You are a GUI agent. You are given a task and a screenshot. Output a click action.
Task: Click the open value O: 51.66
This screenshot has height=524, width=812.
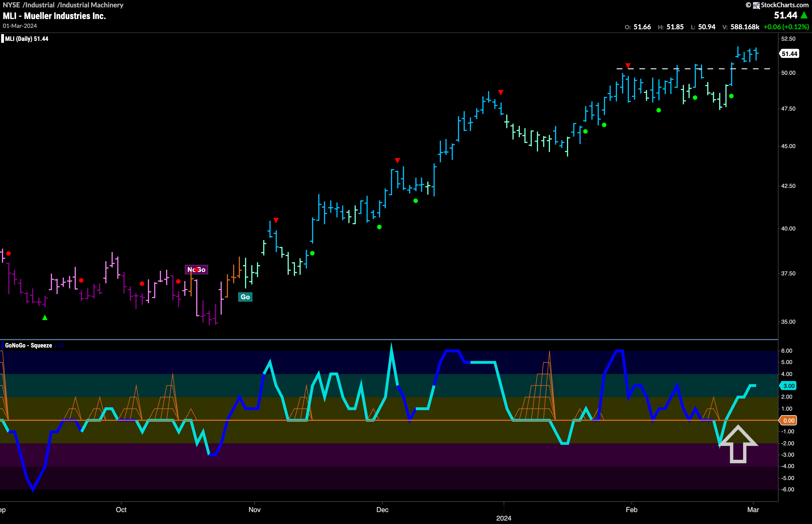click(x=638, y=27)
